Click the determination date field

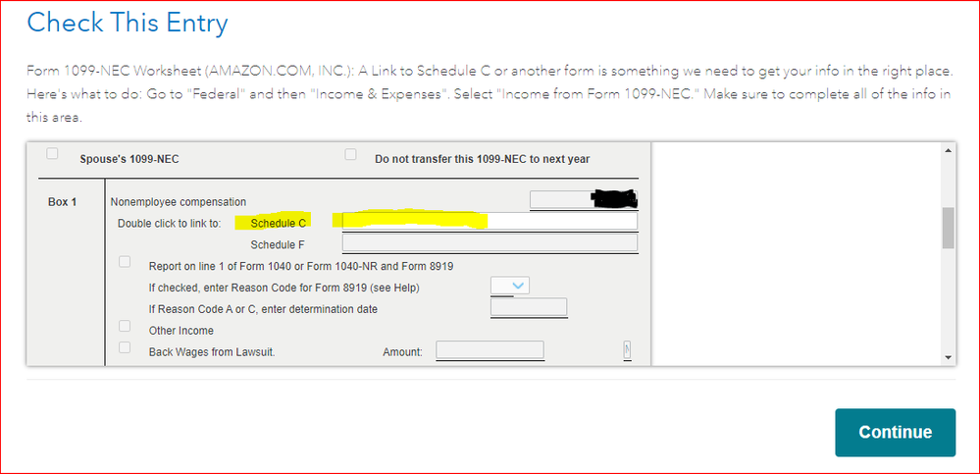[x=529, y=307]
